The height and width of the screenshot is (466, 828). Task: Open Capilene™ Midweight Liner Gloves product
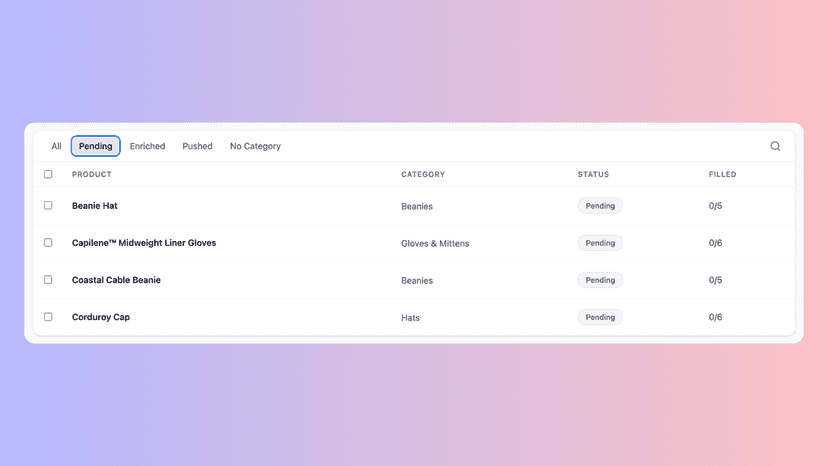pos(144,243)
